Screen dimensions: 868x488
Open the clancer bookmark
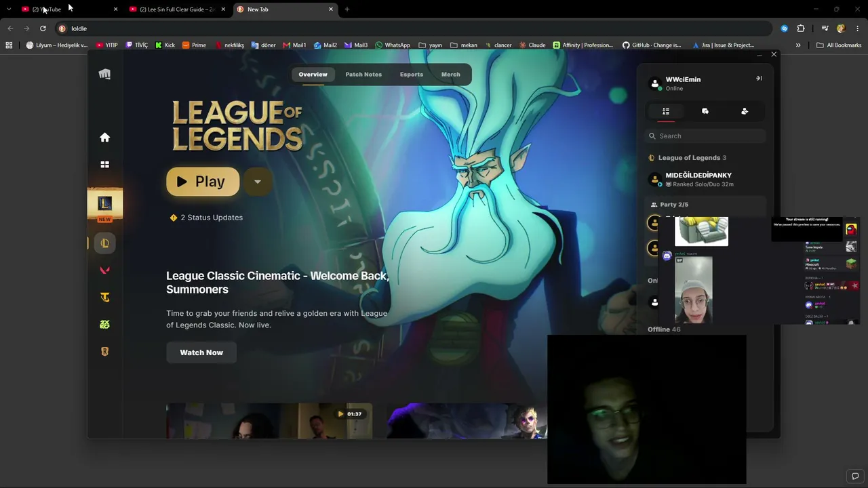click(498, 45)
